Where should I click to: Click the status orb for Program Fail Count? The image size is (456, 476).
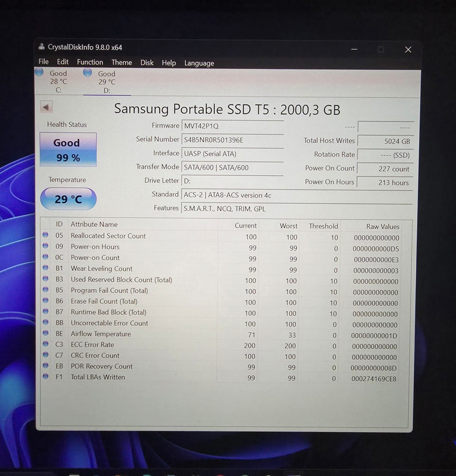[46, 289]
